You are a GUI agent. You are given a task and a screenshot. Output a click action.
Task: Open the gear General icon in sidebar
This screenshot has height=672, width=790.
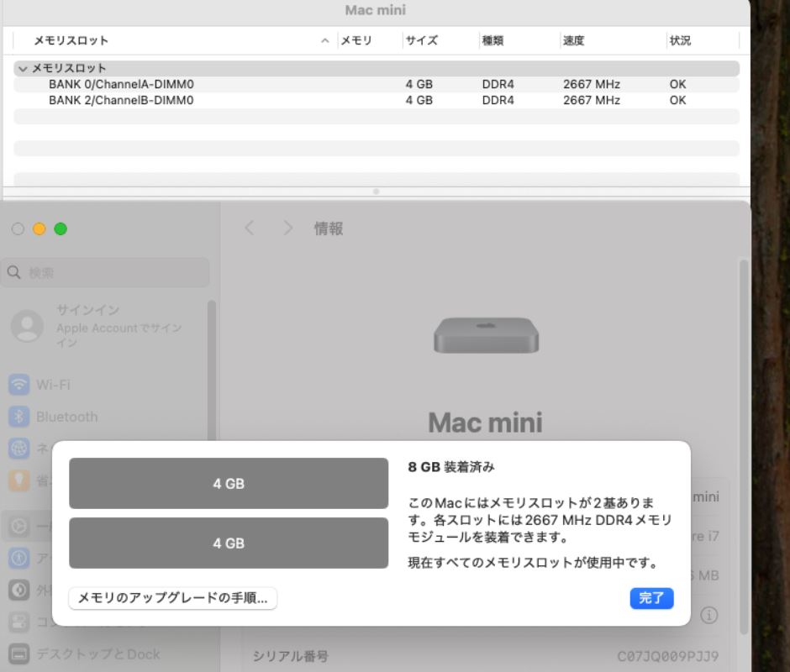pos(18,527)
